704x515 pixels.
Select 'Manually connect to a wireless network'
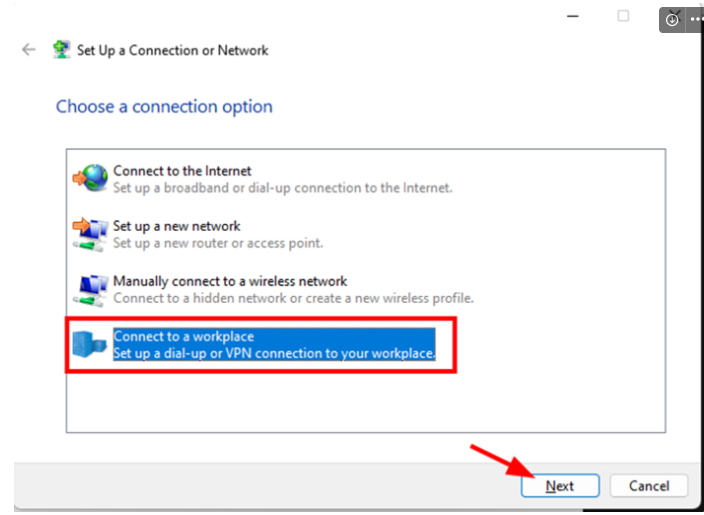tap(230, 281)
